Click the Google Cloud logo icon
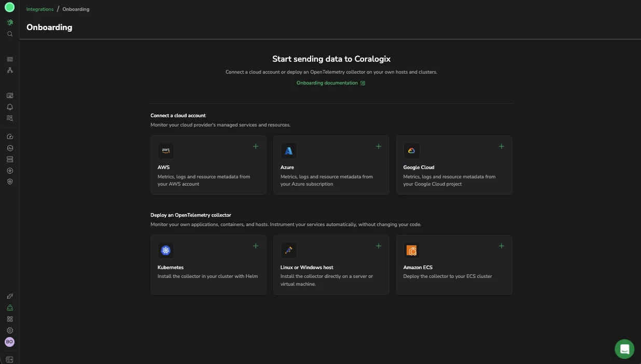Screen dimensions: 641x364 412,151
